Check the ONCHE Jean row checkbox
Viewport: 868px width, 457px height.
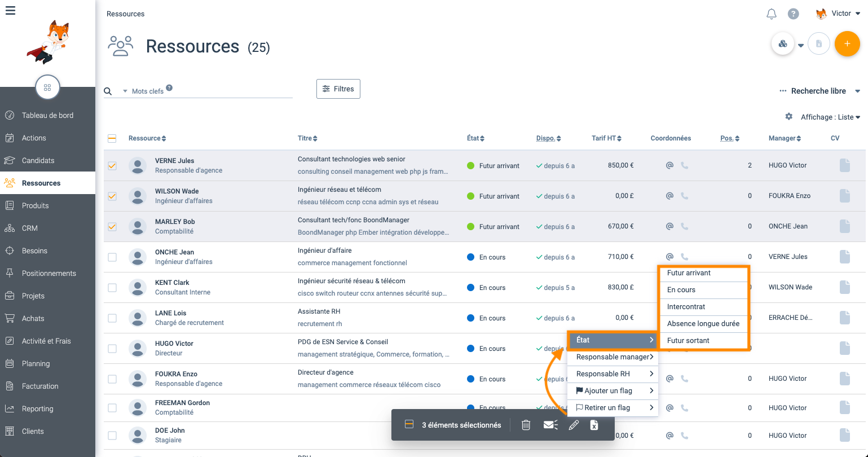coord(112,257)
